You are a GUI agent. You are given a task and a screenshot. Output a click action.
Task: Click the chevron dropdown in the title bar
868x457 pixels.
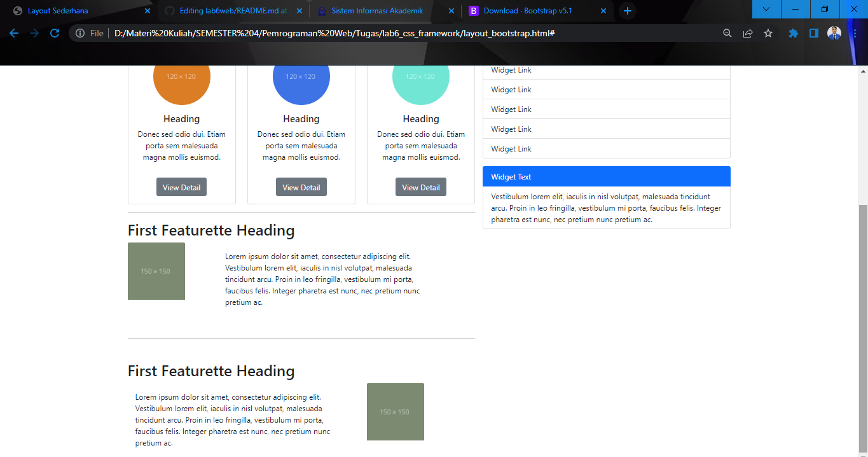coord(766,10)
